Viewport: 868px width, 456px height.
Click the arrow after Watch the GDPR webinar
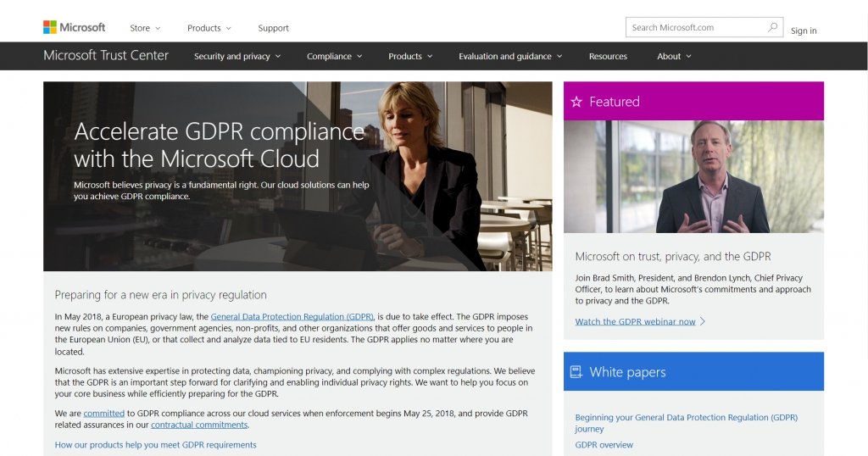coord(703,321)
